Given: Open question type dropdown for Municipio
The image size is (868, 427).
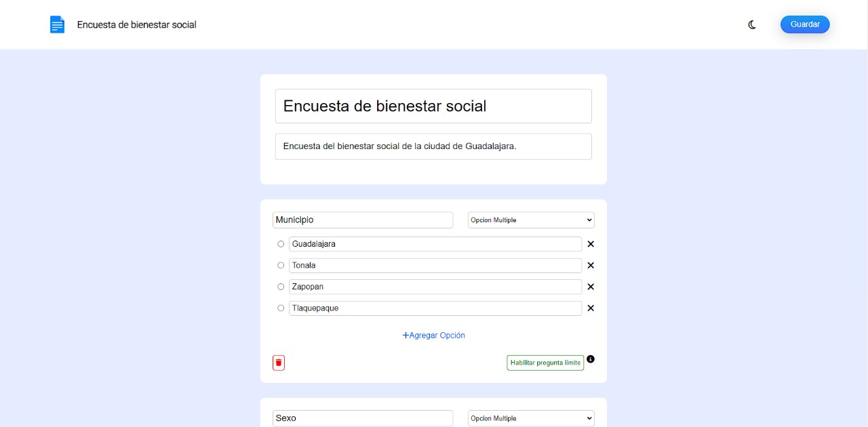Looking at the screenshot, I should click(x=531, y=220).
